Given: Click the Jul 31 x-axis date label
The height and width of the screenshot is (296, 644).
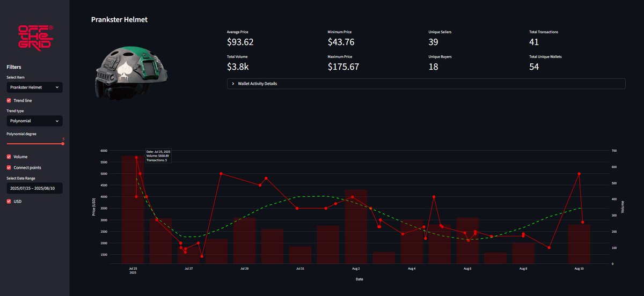Looking at the screenshot, I should [x=300, y=268].
